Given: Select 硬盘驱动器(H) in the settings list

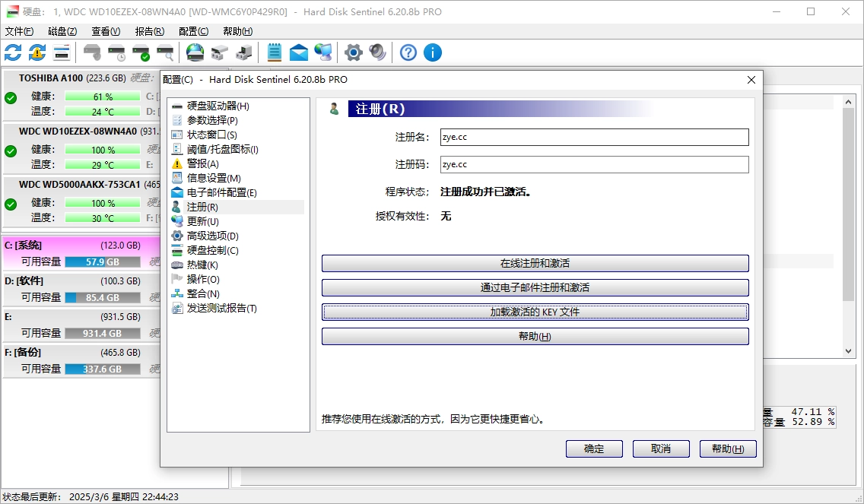Looking at the screenshot, I should pos(218,106).
